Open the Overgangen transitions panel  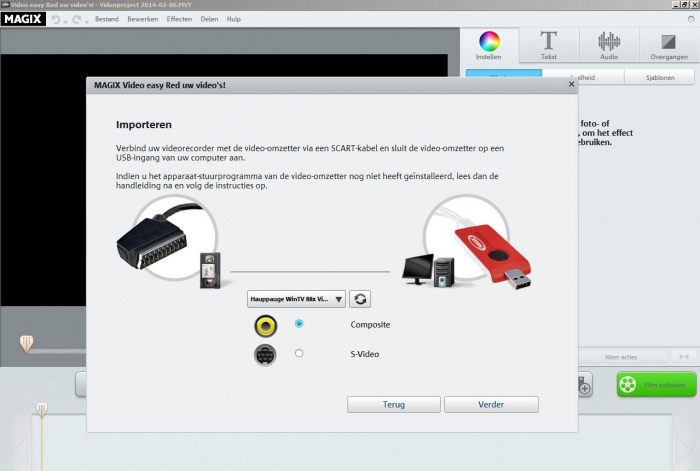tap(669, 45)
